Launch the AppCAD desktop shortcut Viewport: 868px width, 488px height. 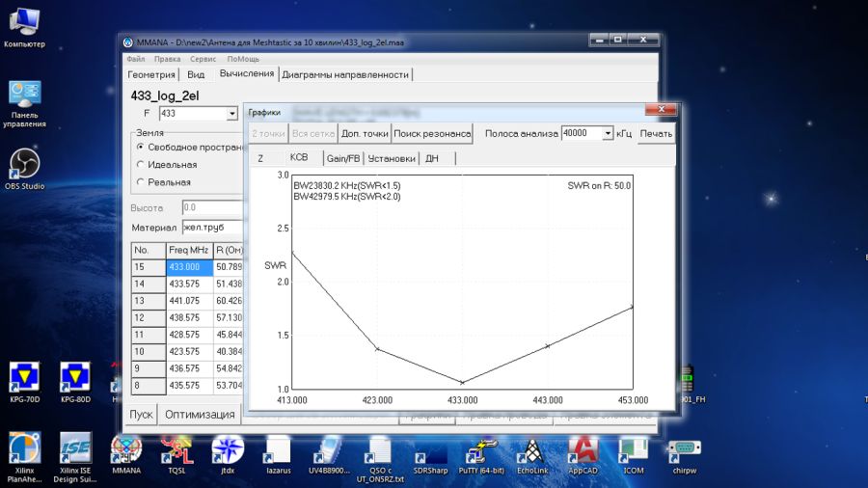pyautogui.click(x=582, y=449)
